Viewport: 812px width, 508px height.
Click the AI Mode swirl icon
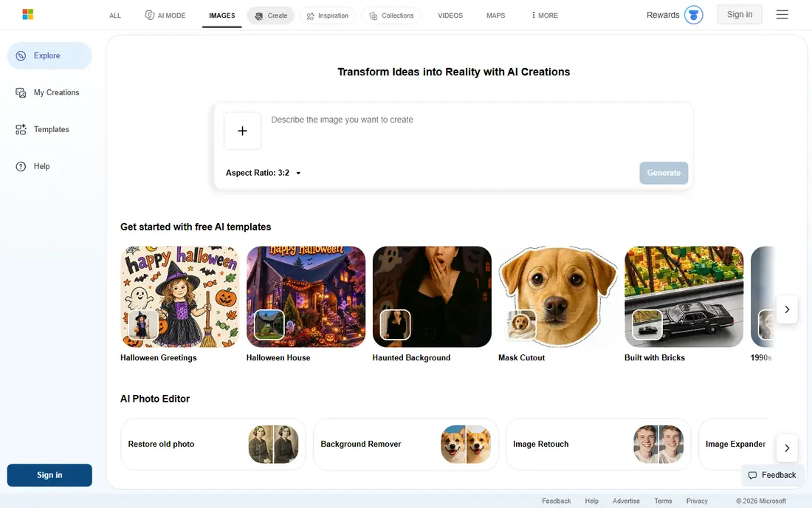(x=149, y=15)
